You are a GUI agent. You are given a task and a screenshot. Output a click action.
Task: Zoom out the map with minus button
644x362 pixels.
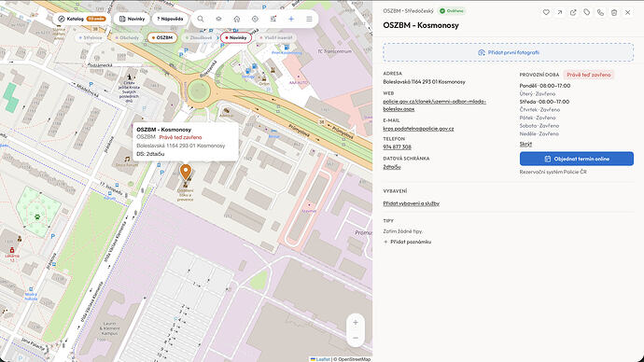pos(356,338)
